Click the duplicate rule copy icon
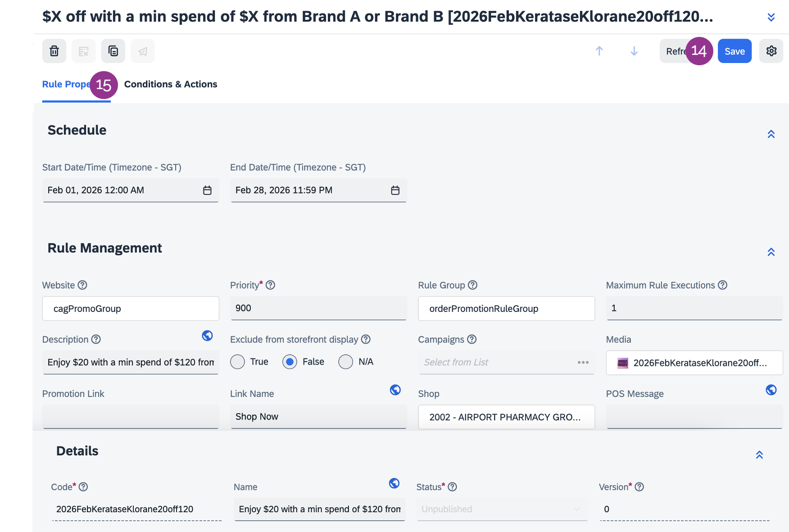 (x=113, y=51)
